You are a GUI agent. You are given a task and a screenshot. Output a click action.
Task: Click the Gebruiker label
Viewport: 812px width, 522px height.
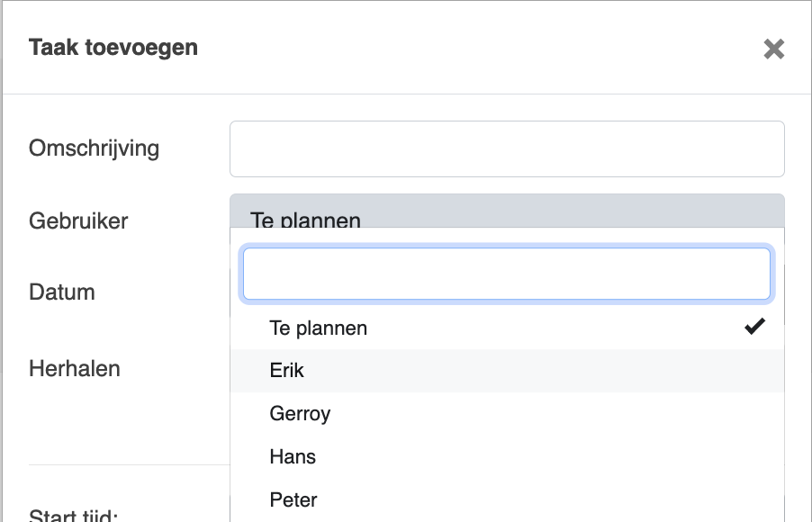tap(78, 221)
